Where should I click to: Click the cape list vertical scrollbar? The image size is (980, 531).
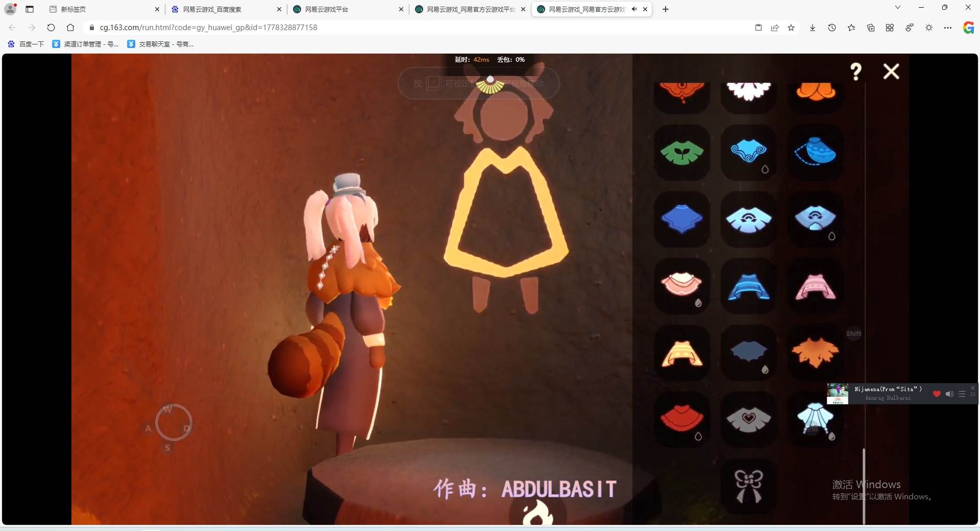[x=864, y=486]
